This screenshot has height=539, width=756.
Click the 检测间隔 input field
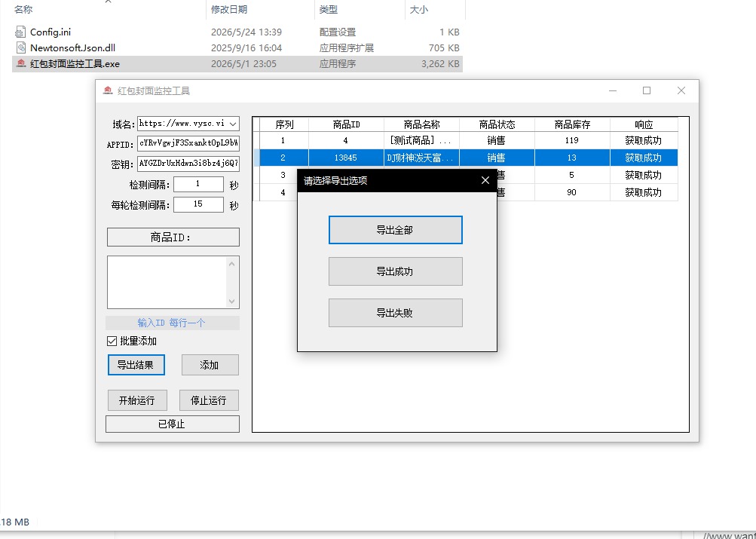pyautogui.click(x=199, y=184)
